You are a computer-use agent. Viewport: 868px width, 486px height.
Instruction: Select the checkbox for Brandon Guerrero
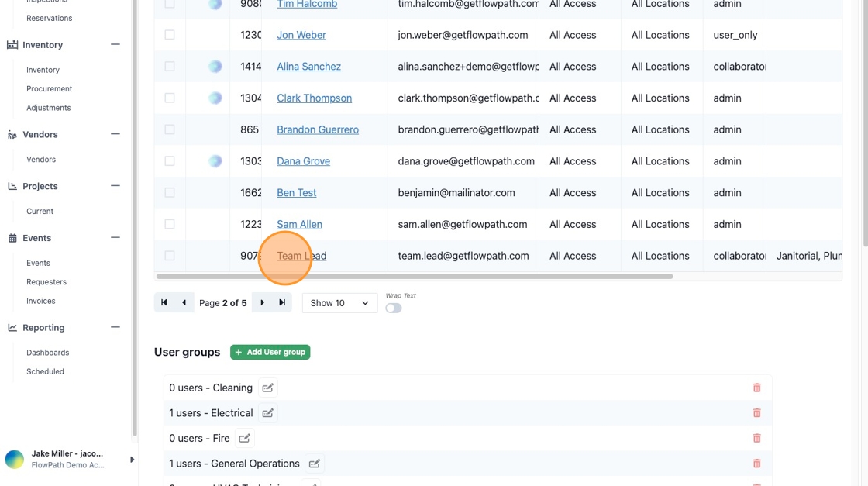click(170, 129)
